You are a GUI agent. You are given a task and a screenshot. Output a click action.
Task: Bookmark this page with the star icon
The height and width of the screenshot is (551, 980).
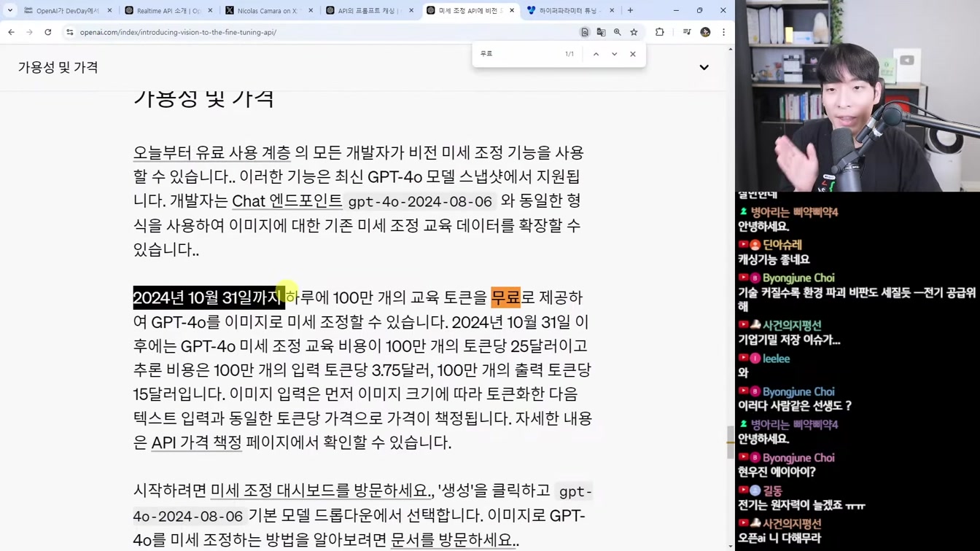tap(634, 32)
